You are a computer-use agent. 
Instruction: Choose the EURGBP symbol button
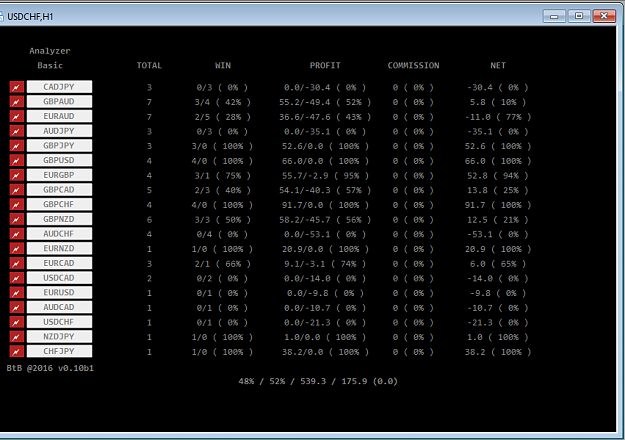pyautogui.click(x=59, y=175)
